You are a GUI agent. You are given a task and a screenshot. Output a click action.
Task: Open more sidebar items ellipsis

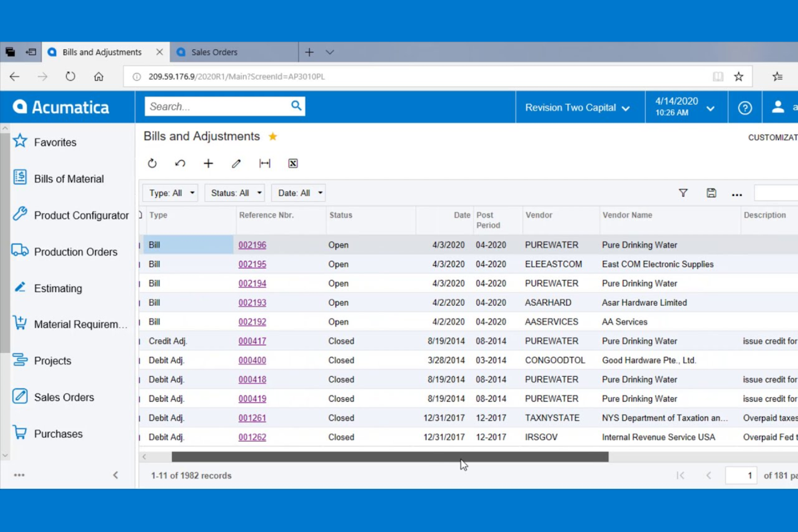tap(19, 475)
